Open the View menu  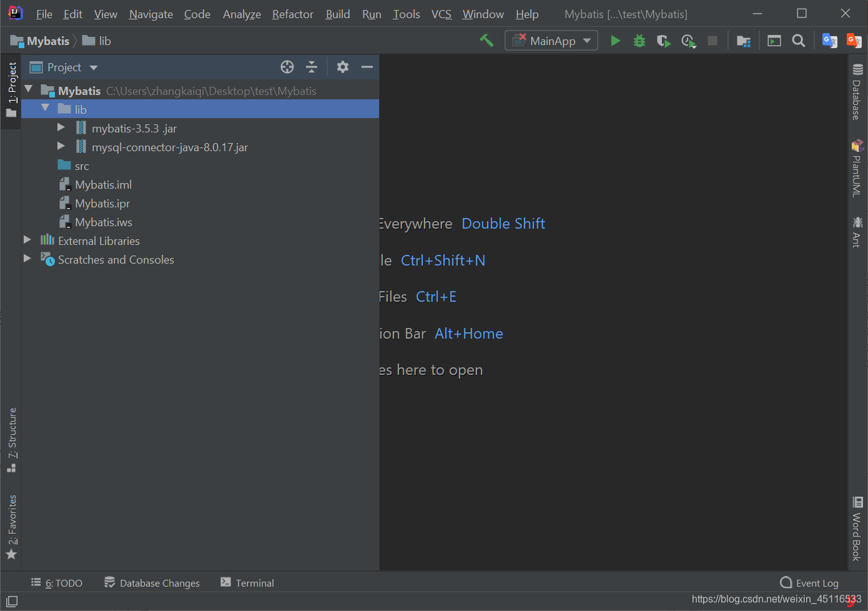[106, 14]
